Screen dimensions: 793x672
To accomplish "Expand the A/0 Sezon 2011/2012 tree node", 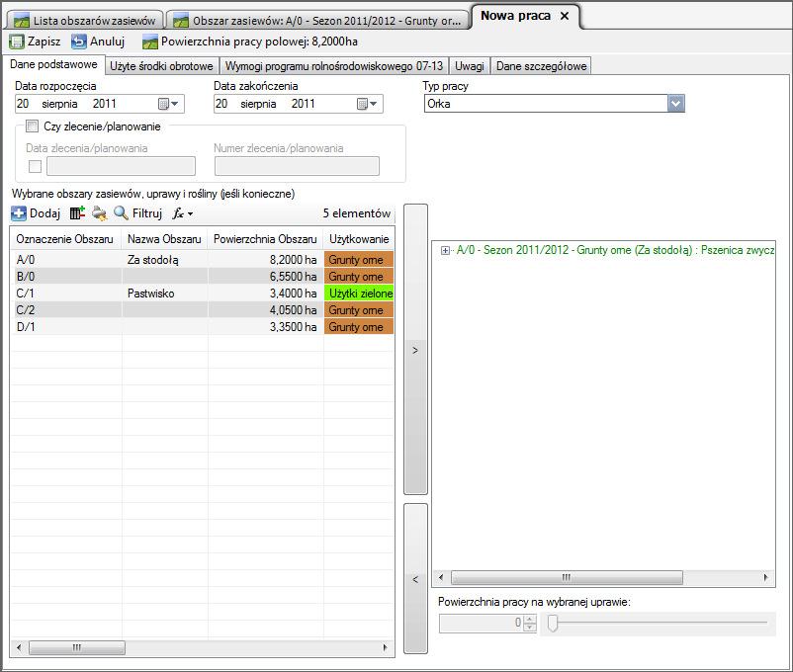I will (x=445, y=250).
